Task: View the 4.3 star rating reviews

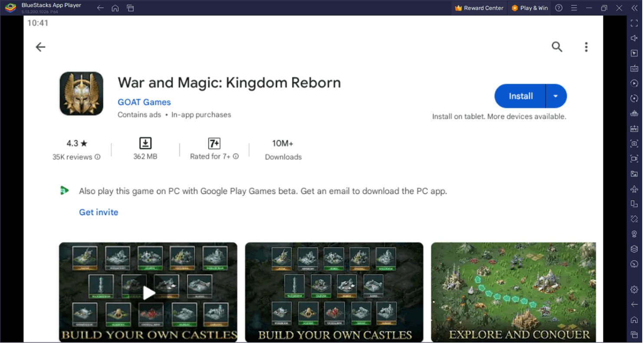Action: [x=77, y=143]
